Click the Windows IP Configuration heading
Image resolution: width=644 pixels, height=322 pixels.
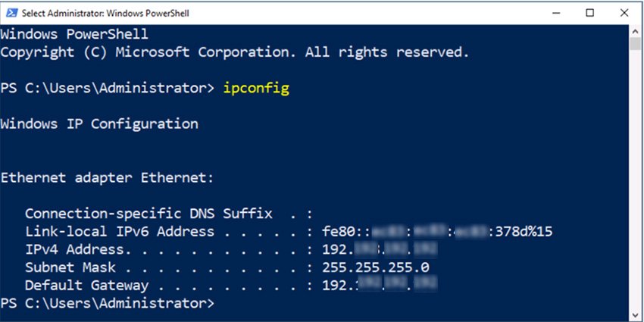pyautogui.click(x=99, y=124)
